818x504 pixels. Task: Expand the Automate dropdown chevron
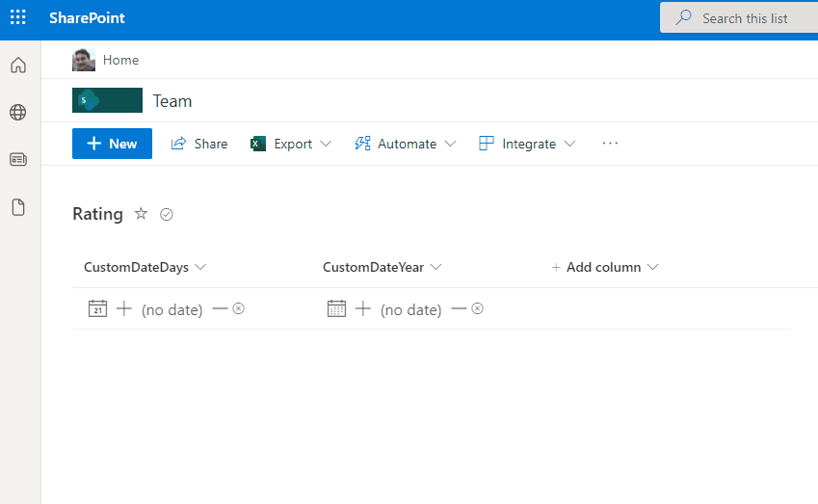pos(450,144)
